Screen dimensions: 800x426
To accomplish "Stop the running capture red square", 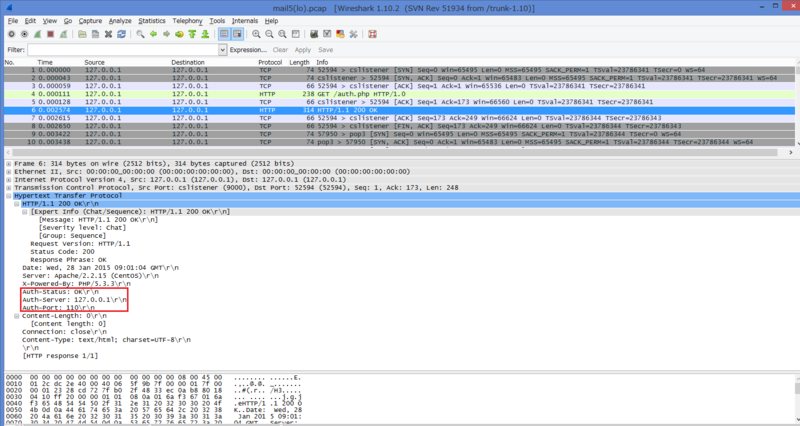I will coord(50,34).
